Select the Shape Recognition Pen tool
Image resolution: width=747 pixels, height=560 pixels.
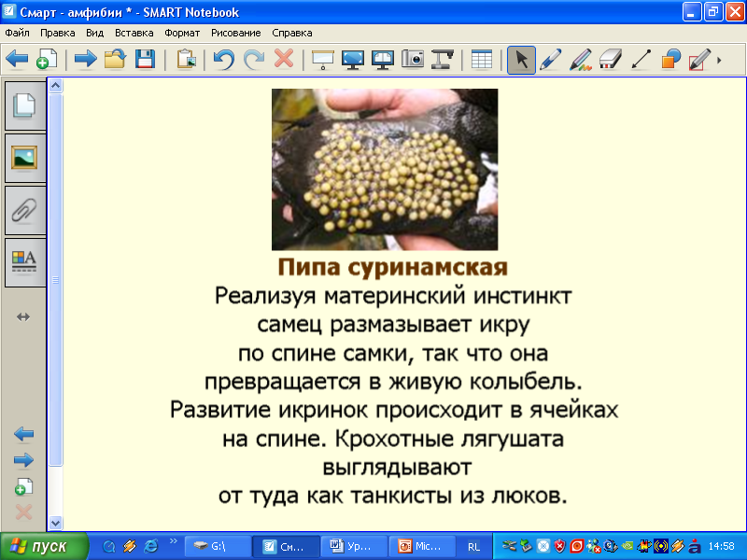(x=699, y=60)
